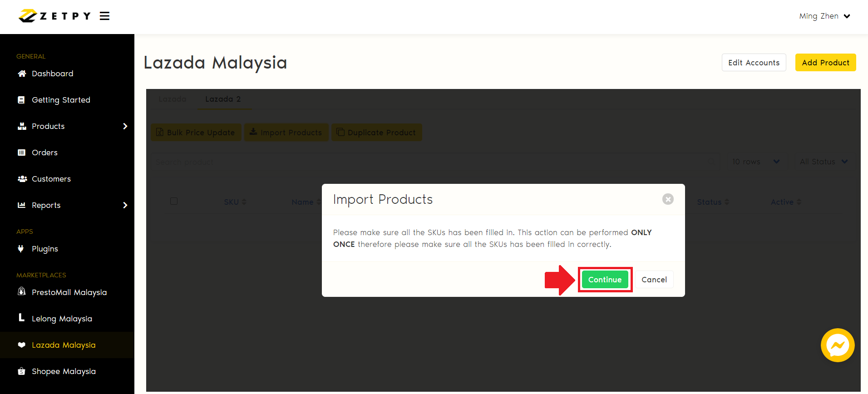Tick the select-all table checkbox
868x394 pixels.
[174, 201]
